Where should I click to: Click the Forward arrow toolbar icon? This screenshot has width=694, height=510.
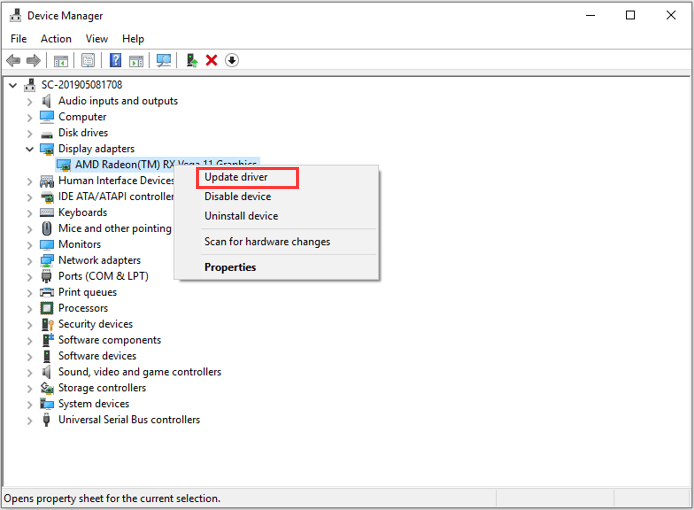pyautogui.click(x=34, y=60)
